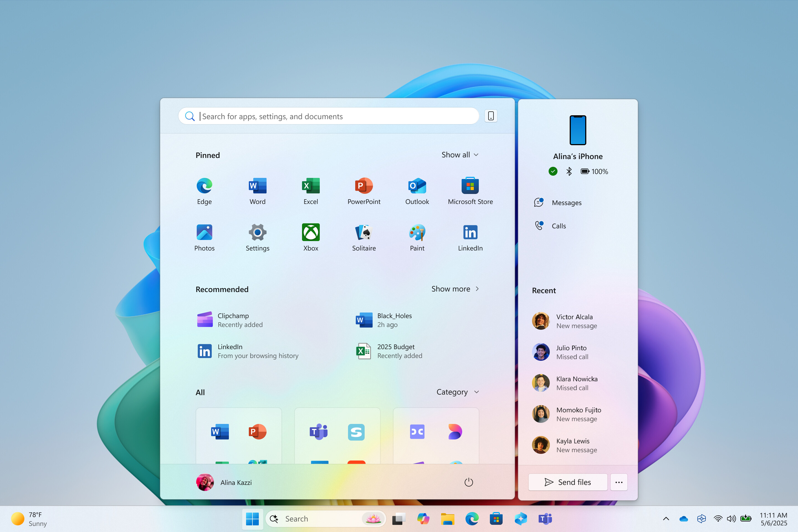The width and height of the screenshot is (798, 532).
Task: Open the power options button
Action: coord(469,482)
